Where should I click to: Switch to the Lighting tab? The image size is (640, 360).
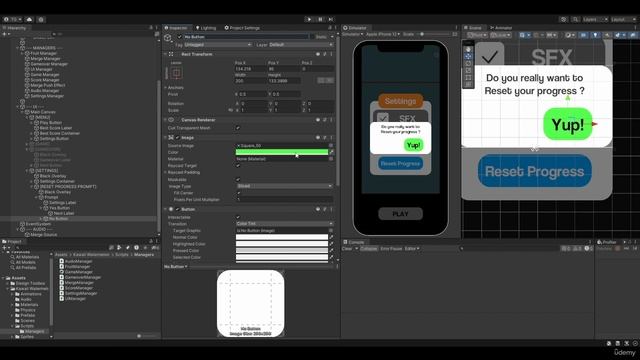pyautogui.click(x=206, y=28)
